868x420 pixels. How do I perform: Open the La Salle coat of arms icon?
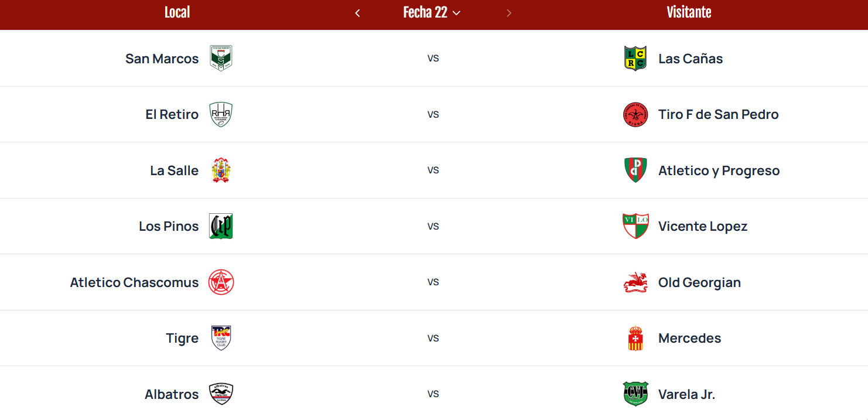click(221, 170)
